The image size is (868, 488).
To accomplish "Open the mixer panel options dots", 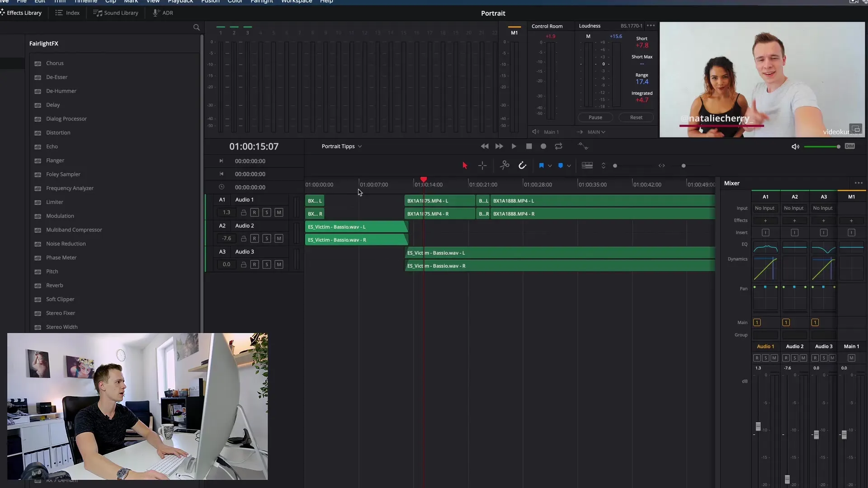I will pyautogui.click(x=859, y=183).
